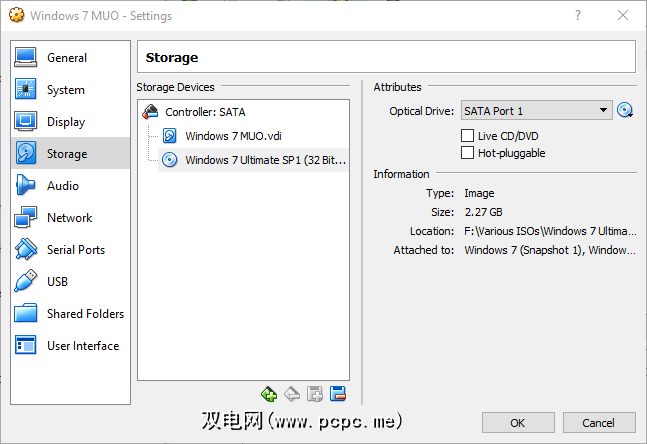Screen dimensions: 647x444
Task: Enable the Live CD/DVD checkbox
Action: [x=467, y=136]
